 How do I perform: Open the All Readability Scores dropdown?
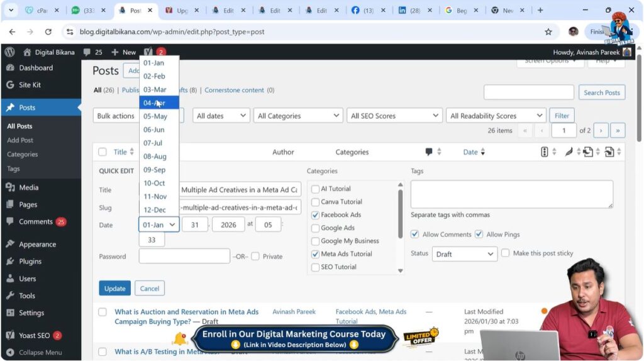(496, 116)
